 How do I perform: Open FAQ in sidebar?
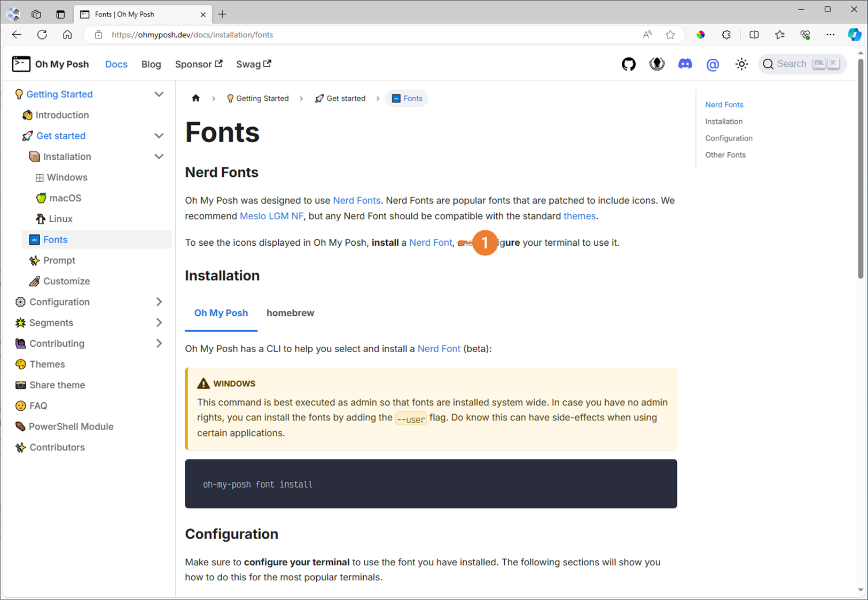pyautogui.click(x=38, y=406)
